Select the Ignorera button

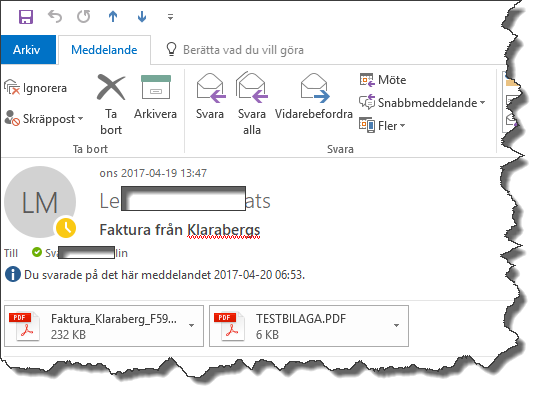point(36,88)
